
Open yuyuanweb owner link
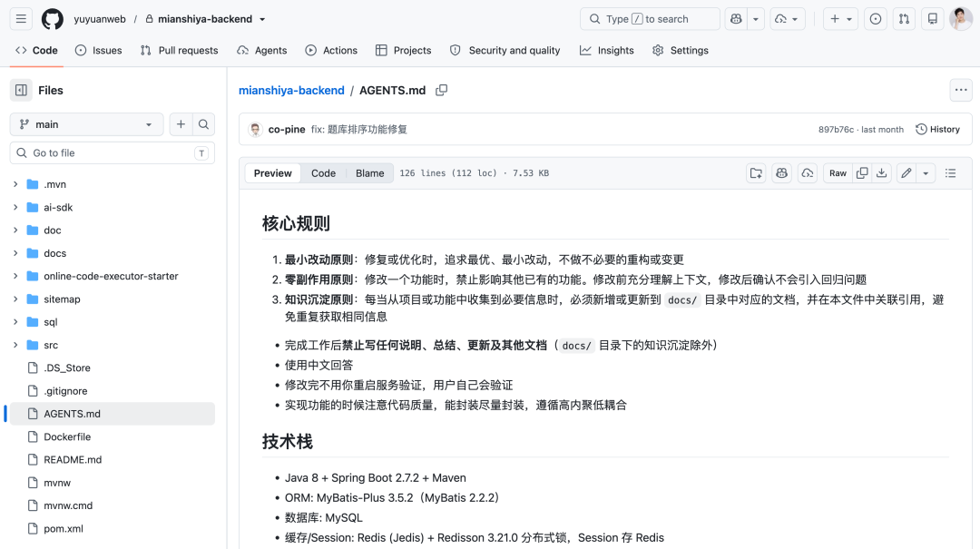pos(100,19)
